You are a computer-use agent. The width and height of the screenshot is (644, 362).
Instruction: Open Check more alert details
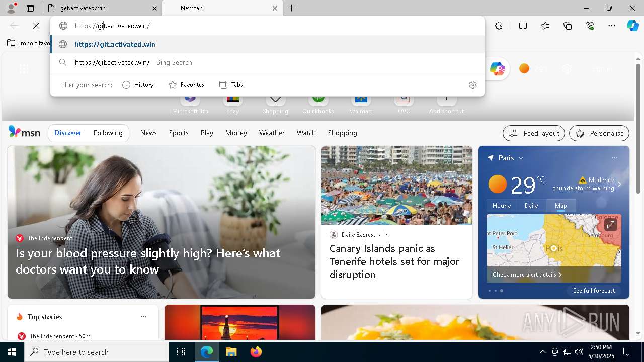click(x=527, y=275)
